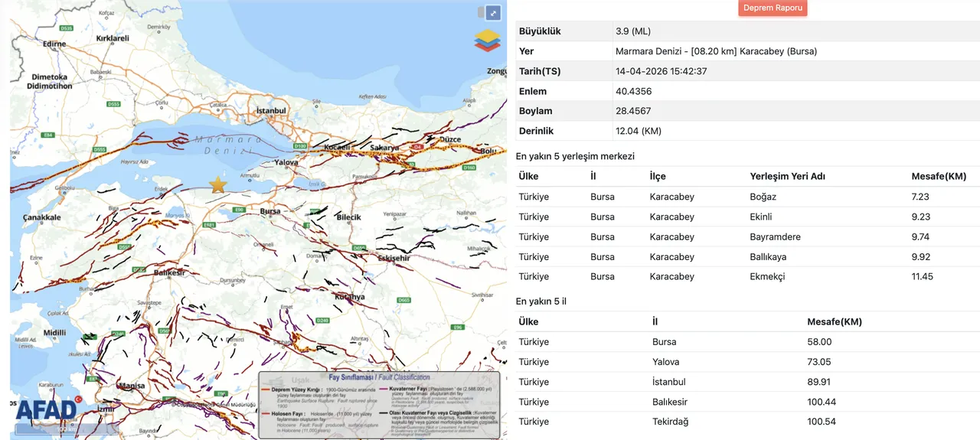Select the longitude value 28.4567
This screenshot has width=980, height=440.
coord(633,111)
